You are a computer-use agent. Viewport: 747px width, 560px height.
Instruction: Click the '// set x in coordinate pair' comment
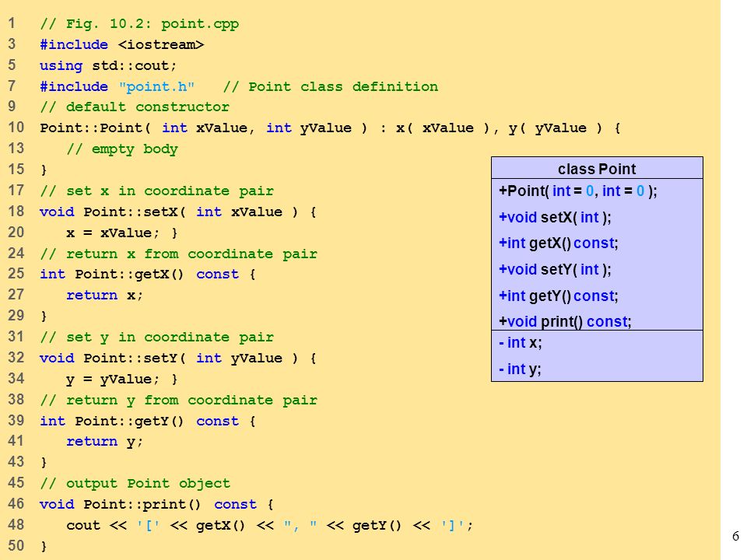[x=157, y=191]
